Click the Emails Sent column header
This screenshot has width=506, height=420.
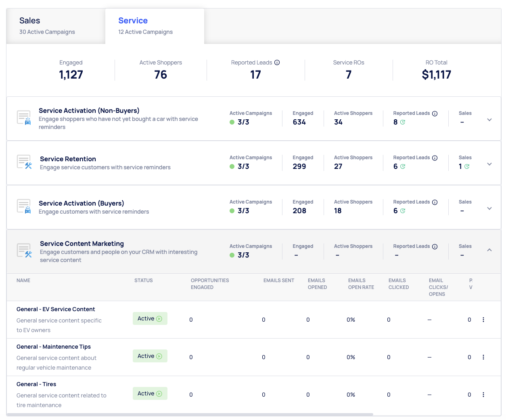278,281
